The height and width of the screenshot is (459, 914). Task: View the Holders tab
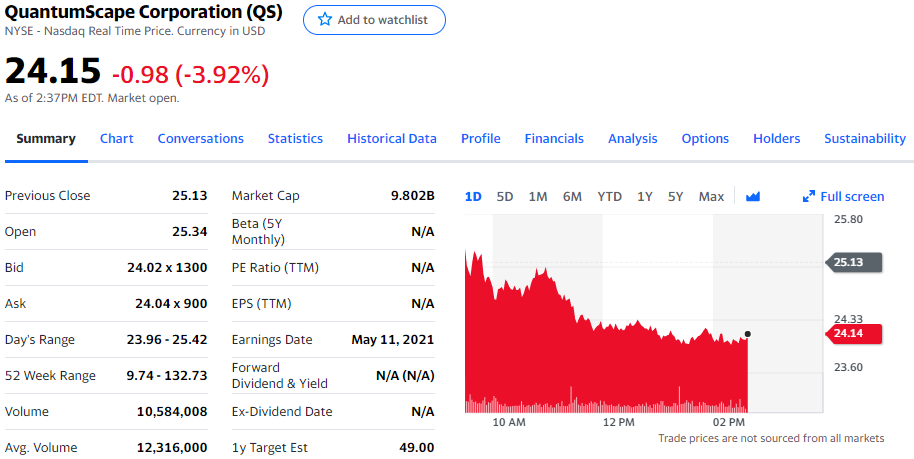[776, 139]
